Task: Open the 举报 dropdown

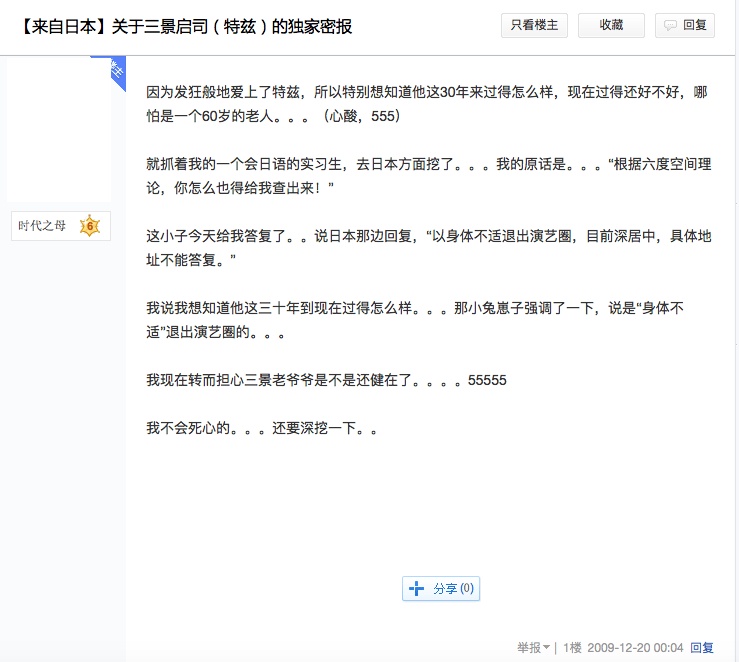Action: point(533,648)
